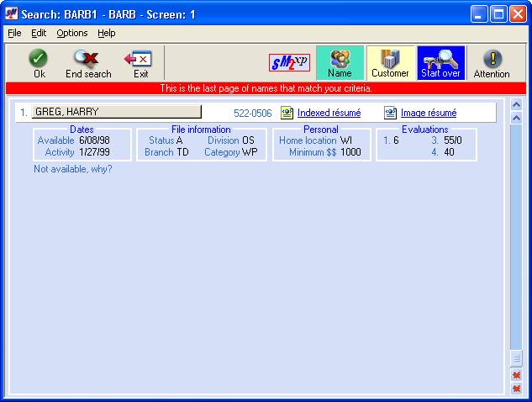
Task: Open the Customer search button
Action: (x=391, y=63)
